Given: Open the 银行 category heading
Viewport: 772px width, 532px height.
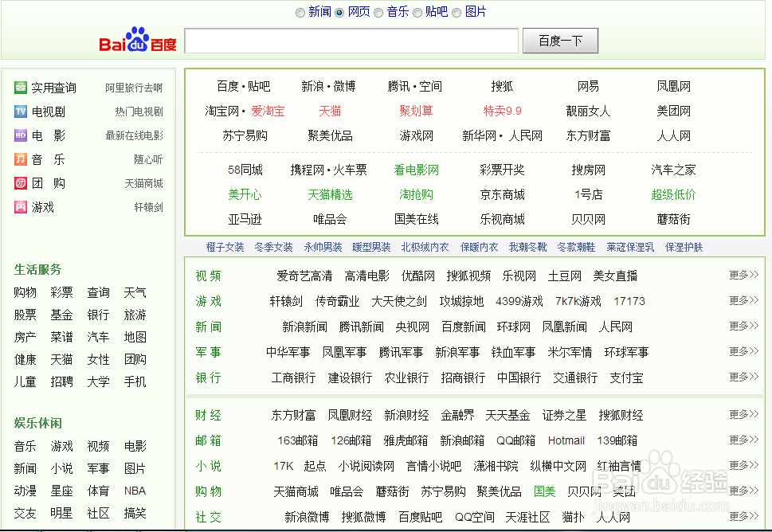Looking at the screenshot, I should 208,378.
